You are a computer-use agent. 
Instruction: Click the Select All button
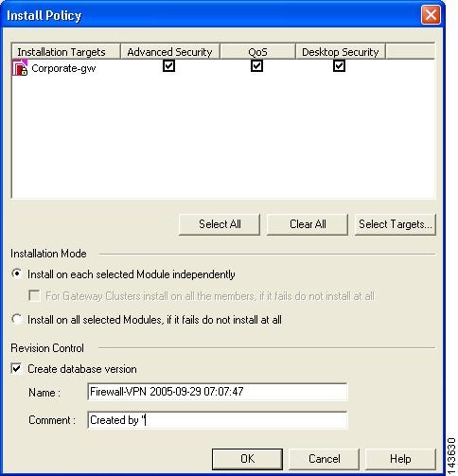220,224
